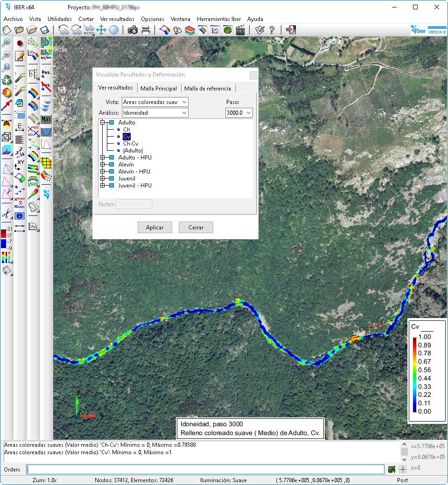Click the printer icon in top toolbar
The image size is (448, 485).
point(146,30)
